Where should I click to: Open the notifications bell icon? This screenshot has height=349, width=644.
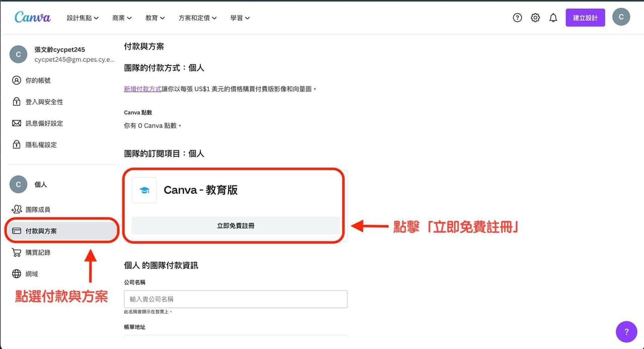point(553,18)
